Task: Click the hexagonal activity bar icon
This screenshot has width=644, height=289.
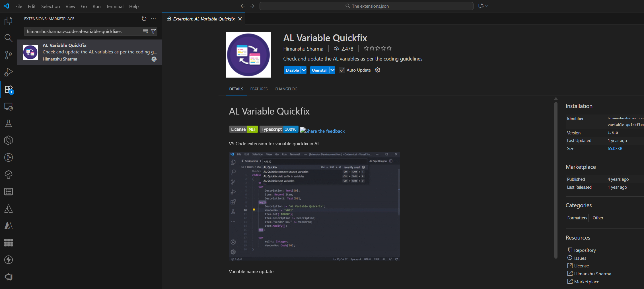Action: click(9, 140)
